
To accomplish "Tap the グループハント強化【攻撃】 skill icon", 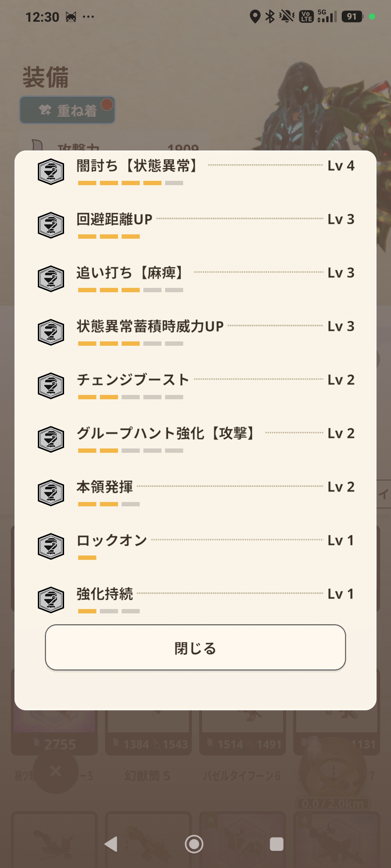I will [x=51, y=439].
